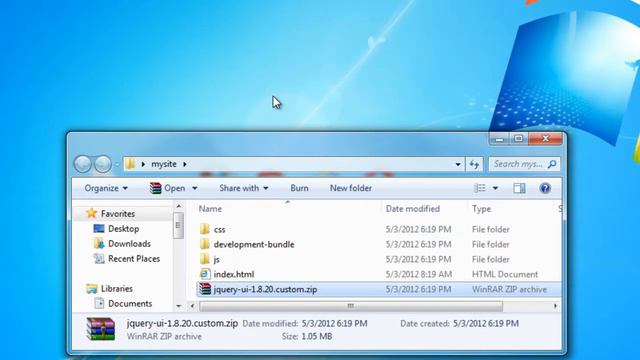
Task: Click the development-bundle folder icon
Action: coord(205,244)
